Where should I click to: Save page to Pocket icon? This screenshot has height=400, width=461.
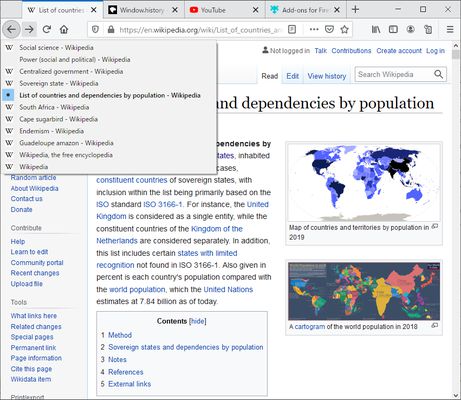pos(329,30)
